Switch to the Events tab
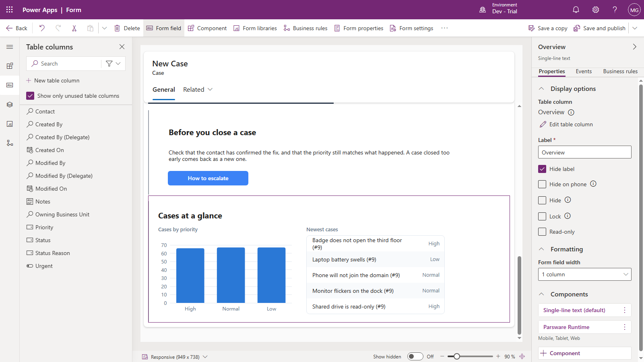Viewport: 644px width, 362px height. (584, 71)
